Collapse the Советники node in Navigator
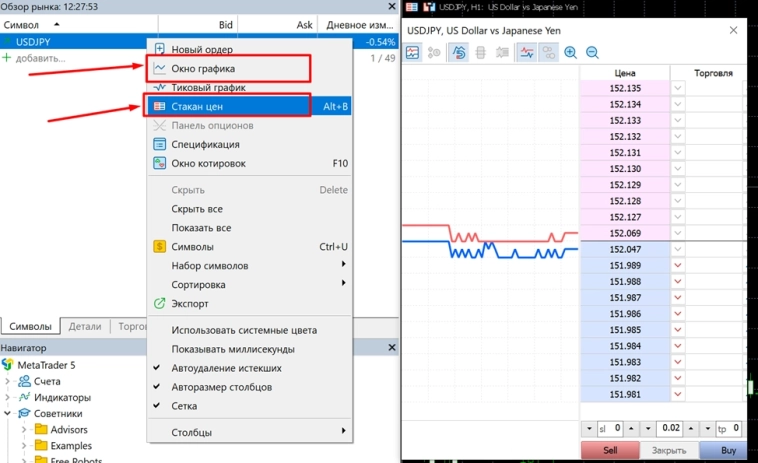Image resolution: width=758 pixels, height=463 pixels. (7, 413)
